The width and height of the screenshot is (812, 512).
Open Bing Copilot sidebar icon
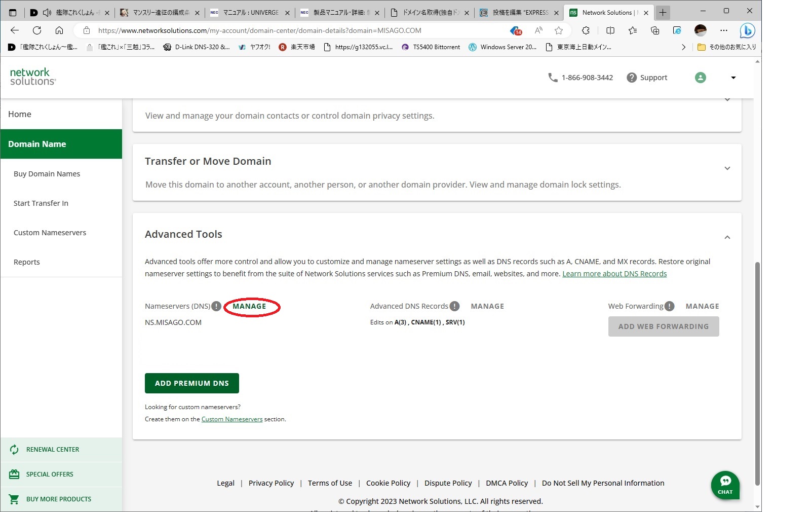(x=747, y=31)
